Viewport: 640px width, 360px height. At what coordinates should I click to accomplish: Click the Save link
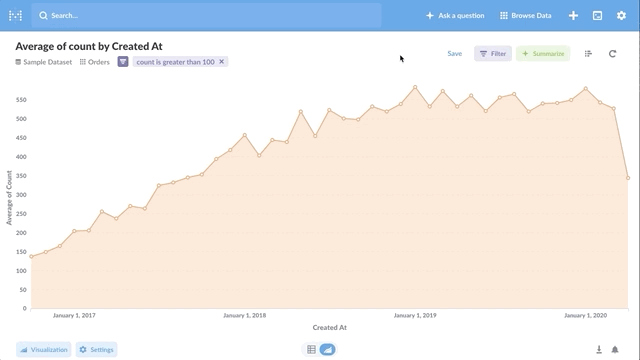[x=455, y=53]
